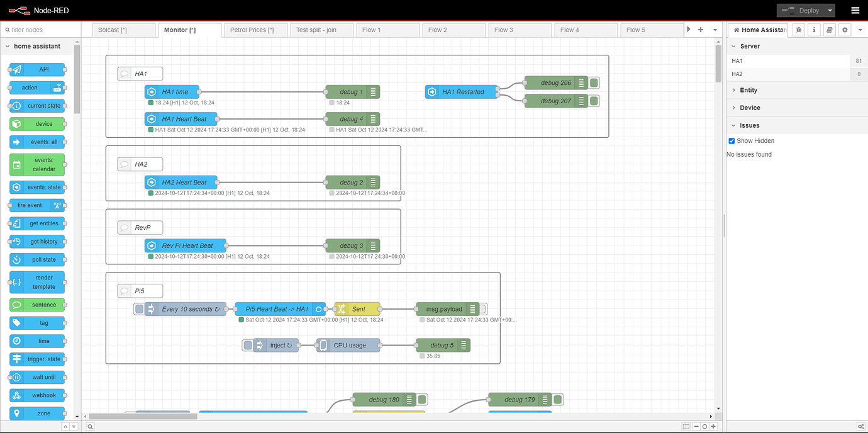Select the device palette node
868x433 pixels.
pos(37,124)
